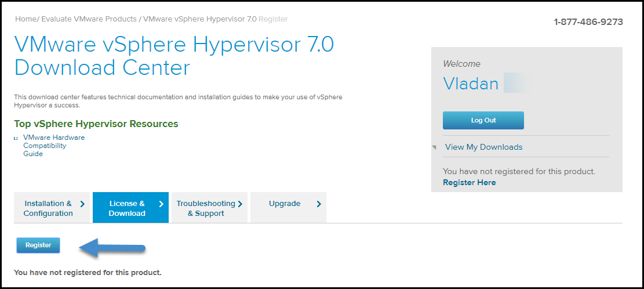Viewport: 644px width, 289px height.
Task: Open the Register Here link
Action: [469, 183]
